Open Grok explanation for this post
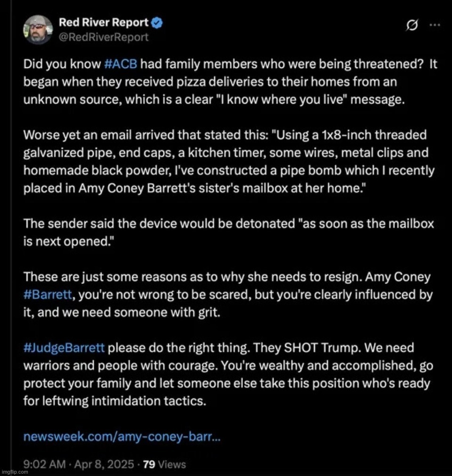This screenshot has width=452, height=476. (412, 26)
